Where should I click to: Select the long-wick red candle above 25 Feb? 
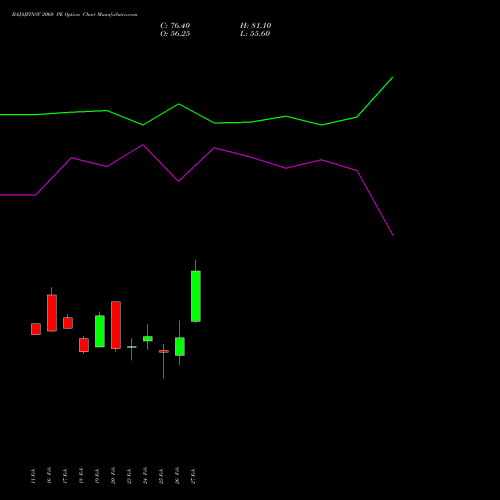point(164,351)
